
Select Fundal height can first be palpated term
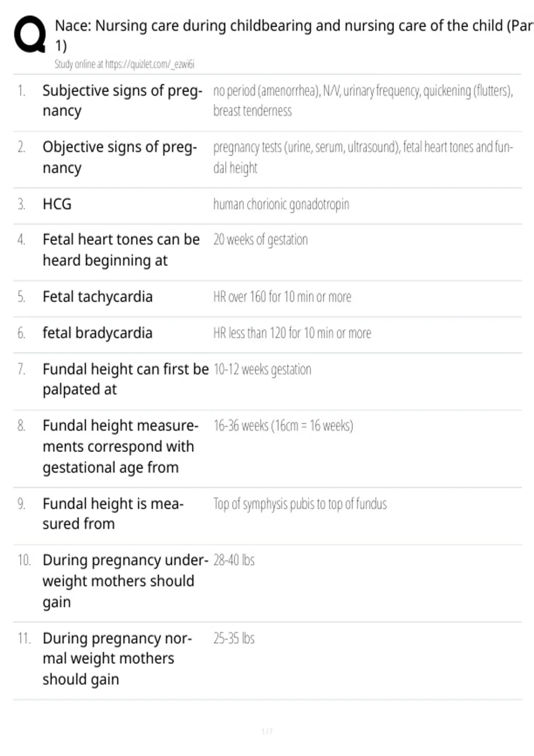[125, 379]
